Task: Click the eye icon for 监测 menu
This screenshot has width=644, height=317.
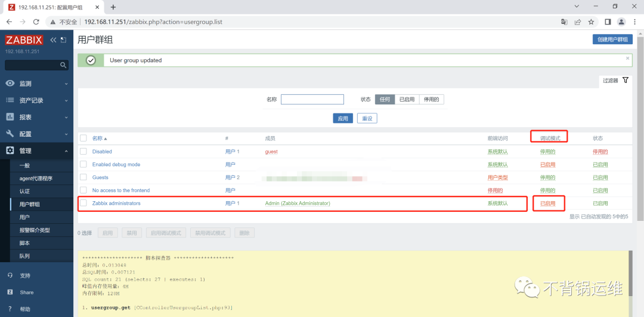Action: 10,84
